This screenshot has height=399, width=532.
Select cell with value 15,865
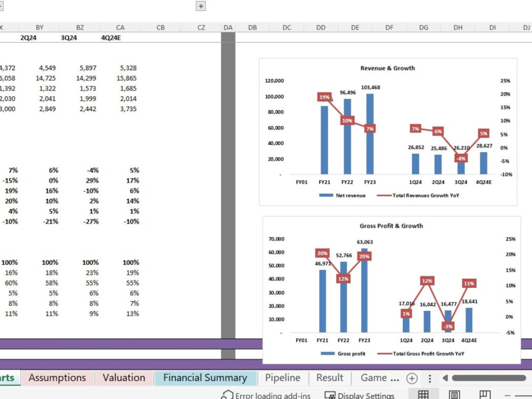120,78
